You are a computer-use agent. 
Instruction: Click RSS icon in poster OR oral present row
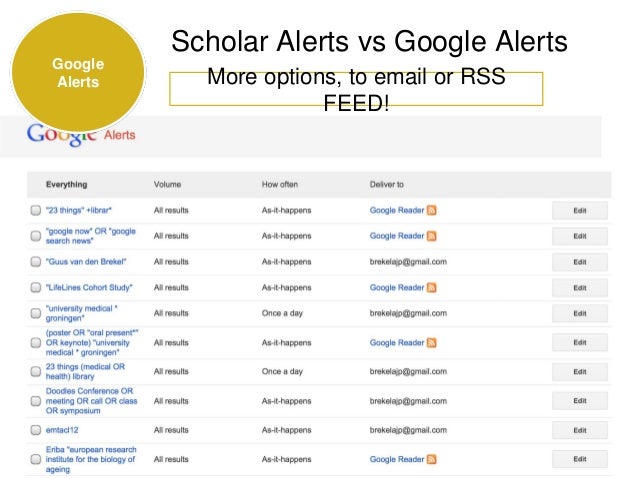[431, 343]
